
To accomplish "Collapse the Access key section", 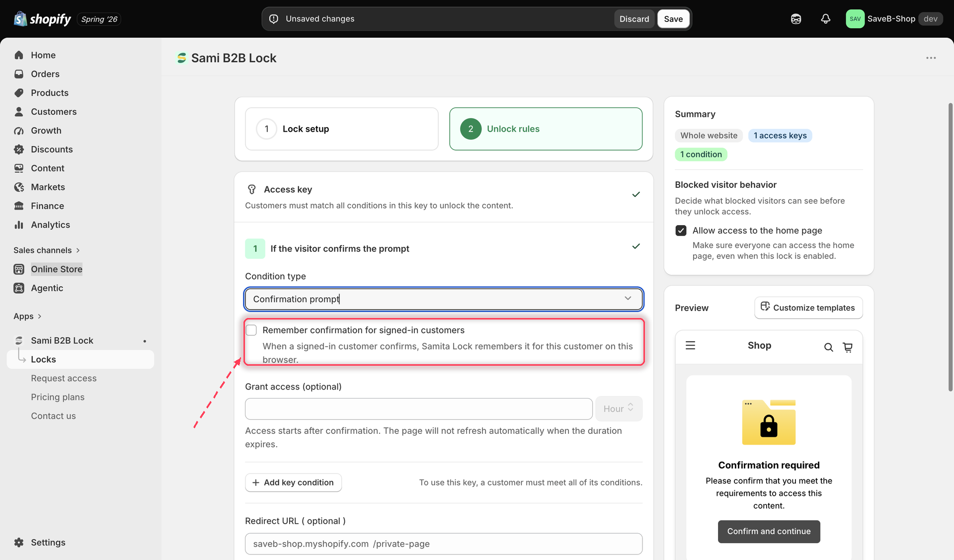I will [x=636, y=194].
